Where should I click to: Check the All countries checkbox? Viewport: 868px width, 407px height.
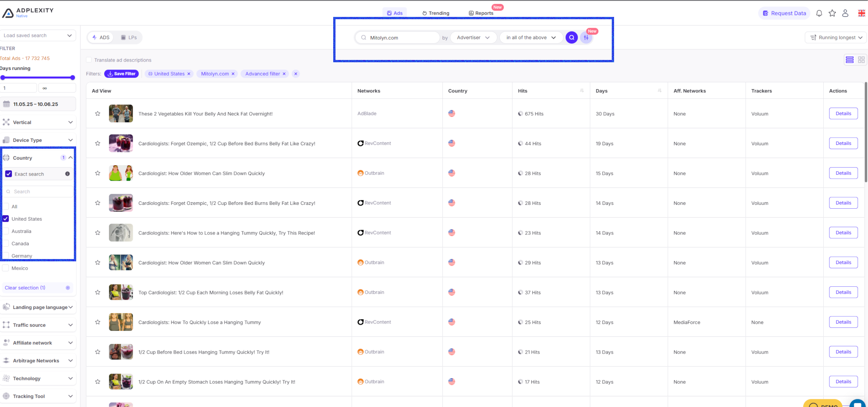point(6,206)
